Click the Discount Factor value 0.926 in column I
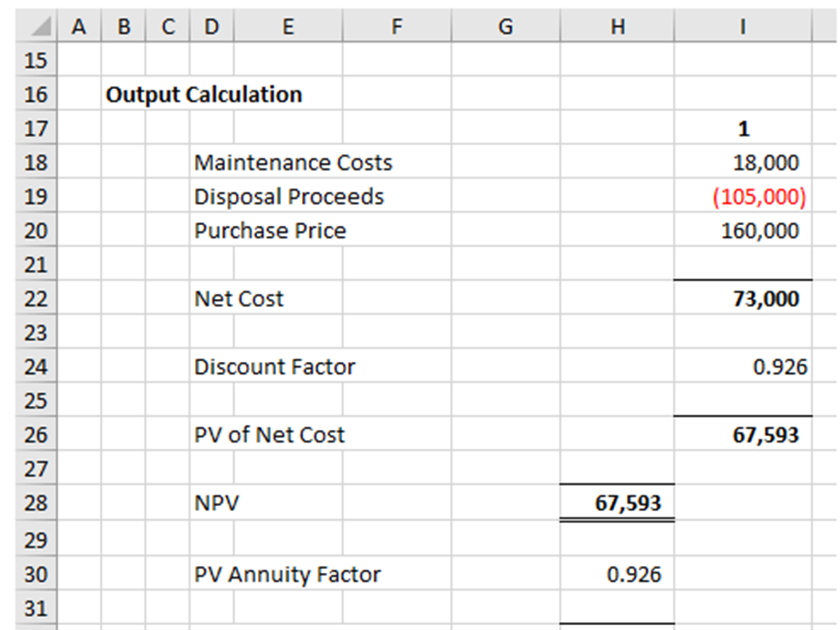 point(779,367)
